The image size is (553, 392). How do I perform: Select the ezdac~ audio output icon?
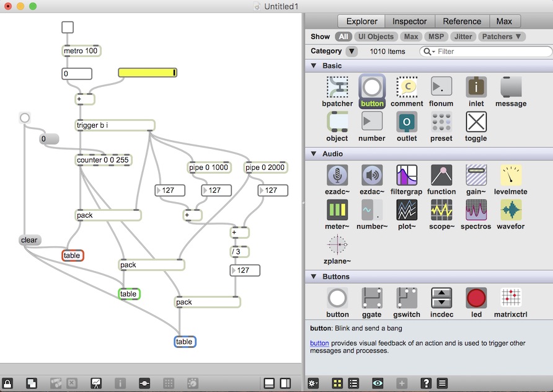pyautogui.click(x=372, y=176)
